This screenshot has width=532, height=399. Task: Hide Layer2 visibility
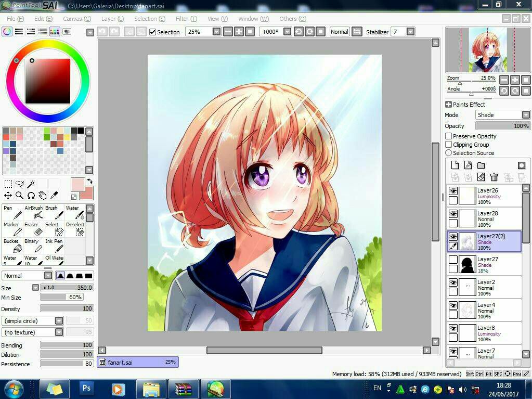[453, 282]
